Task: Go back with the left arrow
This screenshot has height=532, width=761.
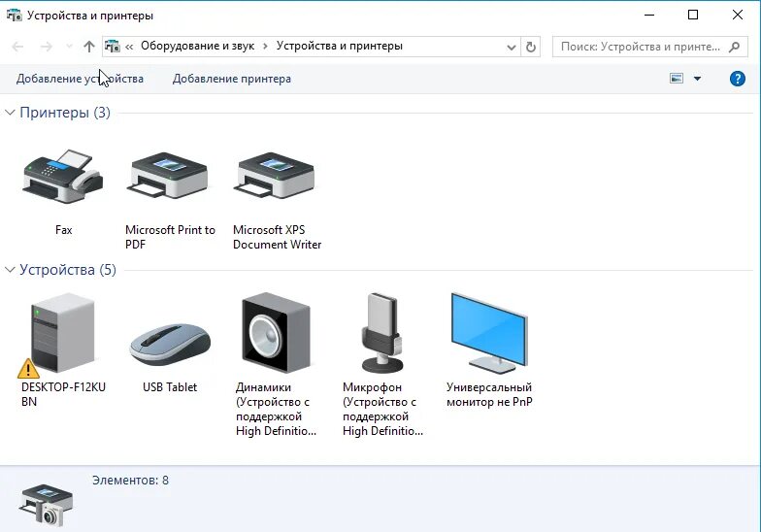Action: 17,47
